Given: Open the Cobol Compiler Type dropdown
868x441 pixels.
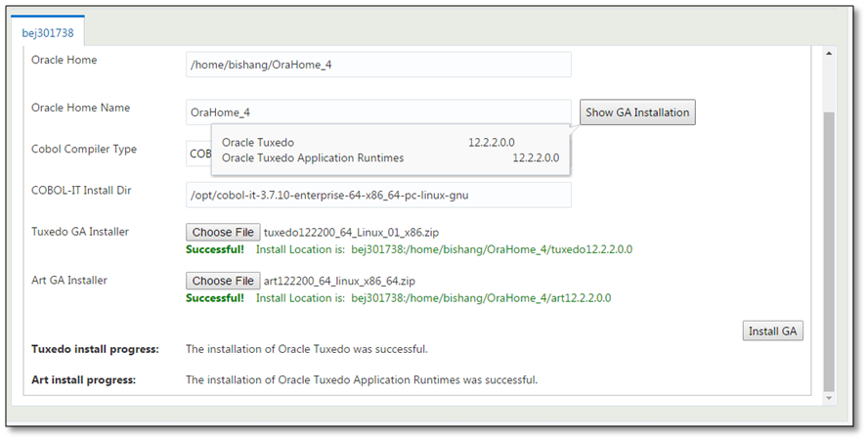Looking at the screenshot, I should tap(198, 154).
